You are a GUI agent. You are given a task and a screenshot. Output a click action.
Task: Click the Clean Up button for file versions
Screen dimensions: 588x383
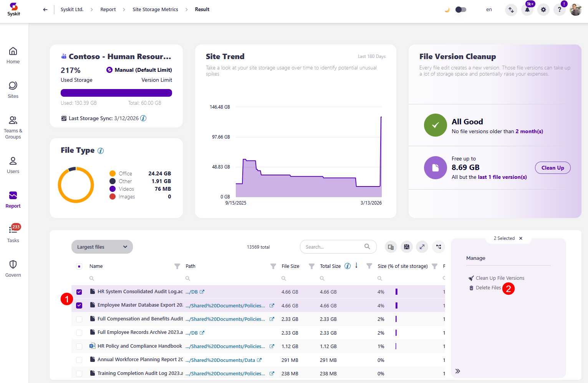[x=553, y=168]
